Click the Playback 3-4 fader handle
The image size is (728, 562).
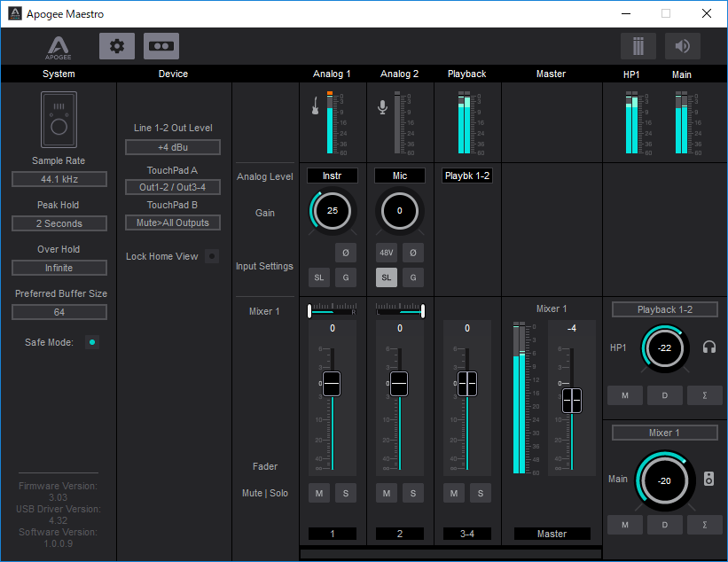click(x=467, y=384)
